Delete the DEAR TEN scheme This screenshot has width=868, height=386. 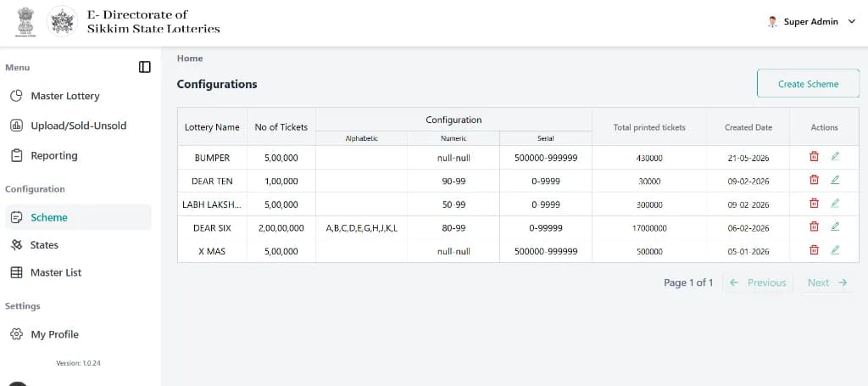click(x=814, y=180)
